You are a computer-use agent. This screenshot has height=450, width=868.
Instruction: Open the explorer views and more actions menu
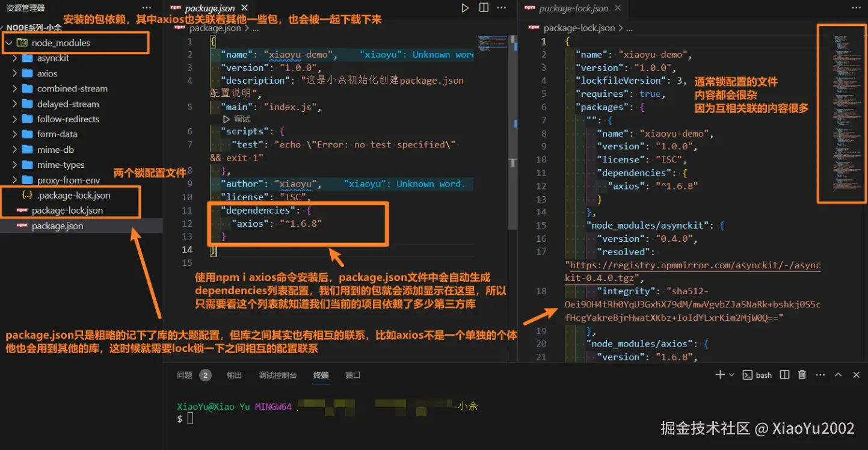(146, 8)
